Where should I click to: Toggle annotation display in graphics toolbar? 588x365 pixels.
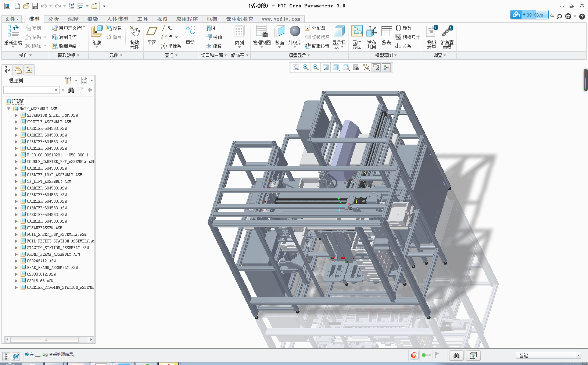pyautogui.click(x=376, y=67)
